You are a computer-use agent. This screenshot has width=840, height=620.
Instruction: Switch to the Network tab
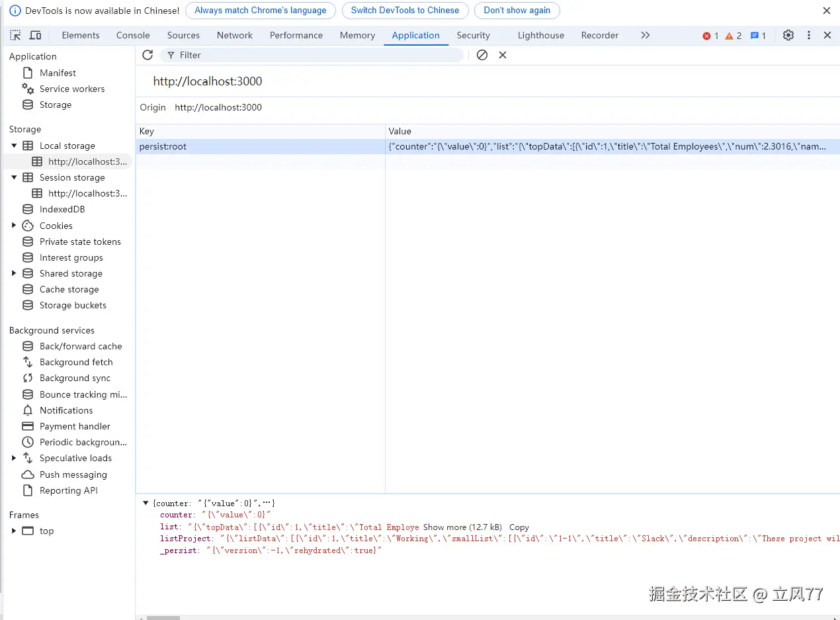point(235,35)
